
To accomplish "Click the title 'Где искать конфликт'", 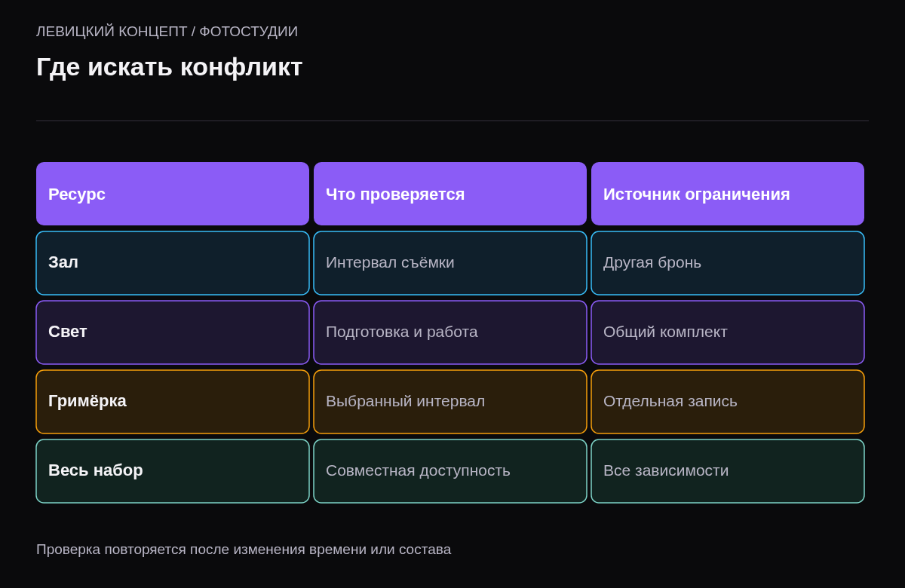I will (x=169, y=67).
